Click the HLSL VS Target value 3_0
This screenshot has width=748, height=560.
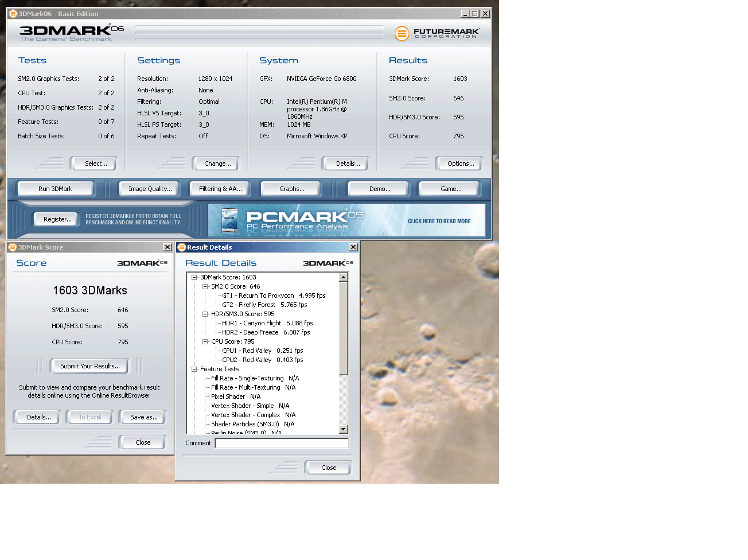pos(204,113)
